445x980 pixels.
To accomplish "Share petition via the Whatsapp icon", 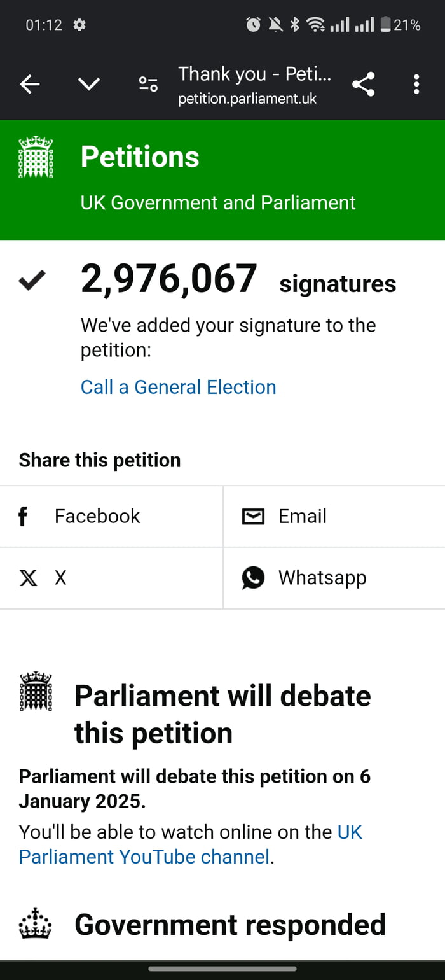I will click(253, 578).
